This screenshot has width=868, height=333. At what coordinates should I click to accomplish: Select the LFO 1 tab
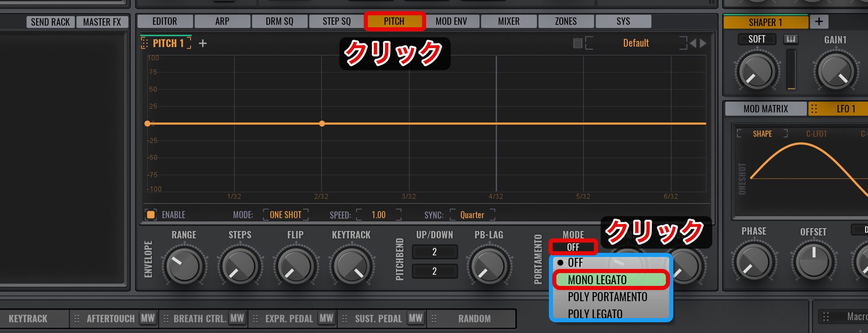click(x=839, y=109)
